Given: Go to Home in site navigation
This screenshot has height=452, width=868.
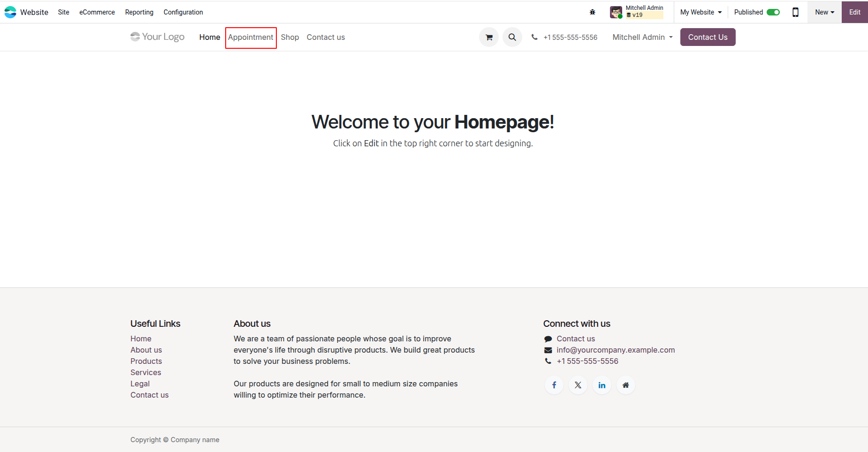Looking at the screenshot, I should [x=210, y=37].
